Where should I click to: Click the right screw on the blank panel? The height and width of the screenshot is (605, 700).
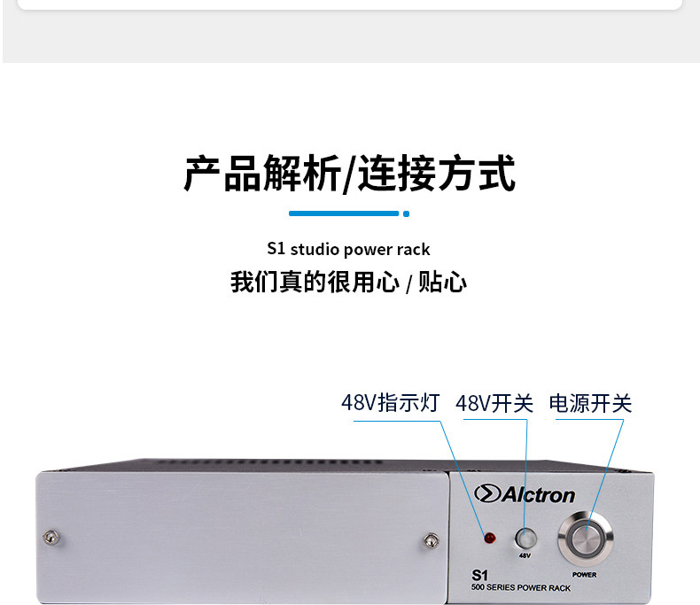(431, 540)
